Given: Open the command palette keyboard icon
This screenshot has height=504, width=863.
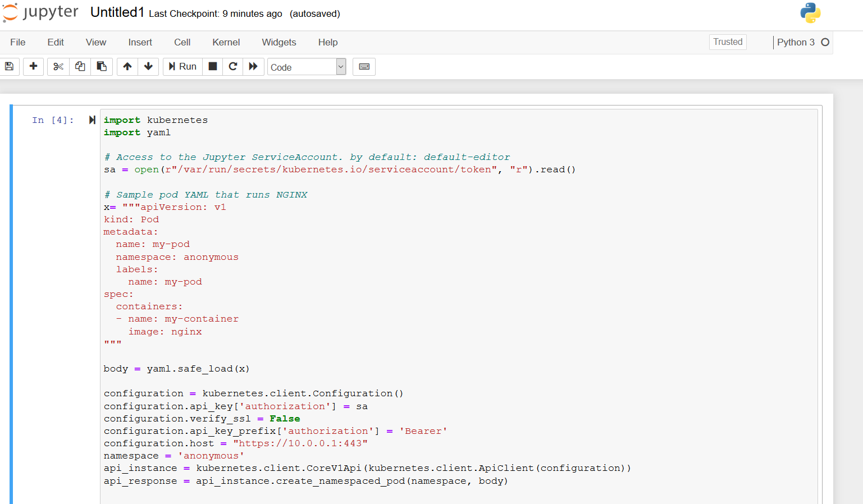Looking at the screenshot, I should tap(364, 67).
